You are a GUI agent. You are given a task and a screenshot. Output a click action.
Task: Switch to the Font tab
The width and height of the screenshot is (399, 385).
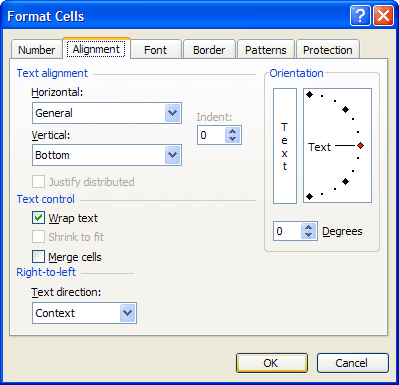155,50
